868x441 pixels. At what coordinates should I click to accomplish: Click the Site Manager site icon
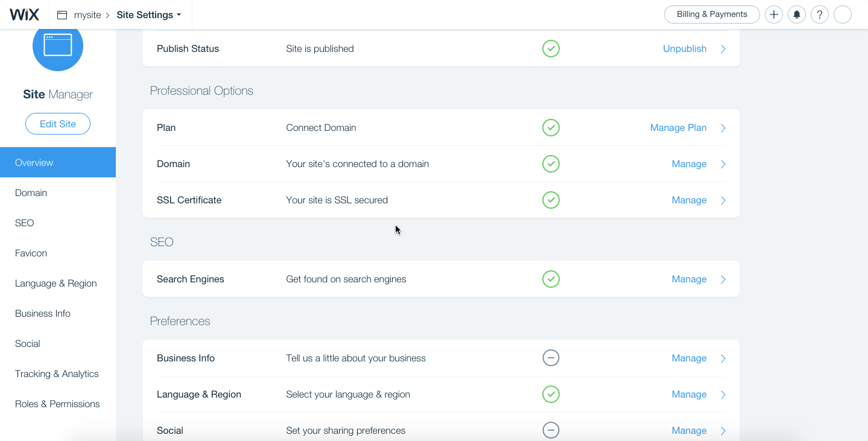point(57,46)
